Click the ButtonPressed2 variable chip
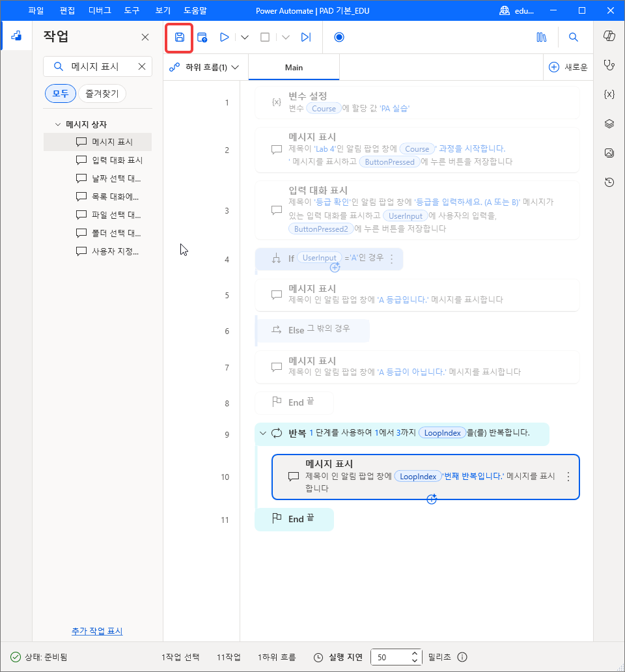Image resolution: width=625 pixels, height=672 pixels. pyautogui.click(x=321, y=229)
